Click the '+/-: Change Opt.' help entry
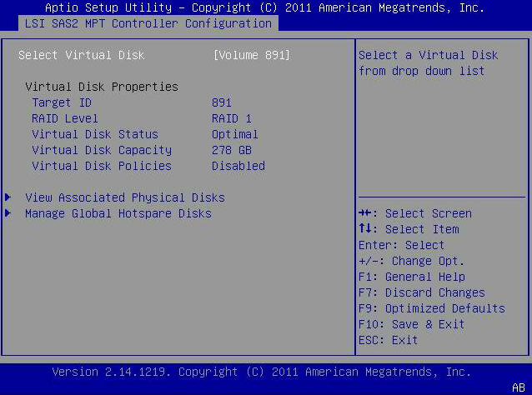Image resolution: width=532 pixels, height=395 pixels. coord(411,261)
